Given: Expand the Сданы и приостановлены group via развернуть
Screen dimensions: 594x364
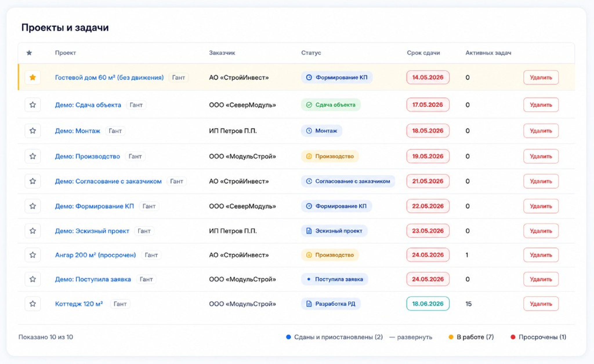Looking at the screenshot, I should pyautogui.click(x=414, y=337).
